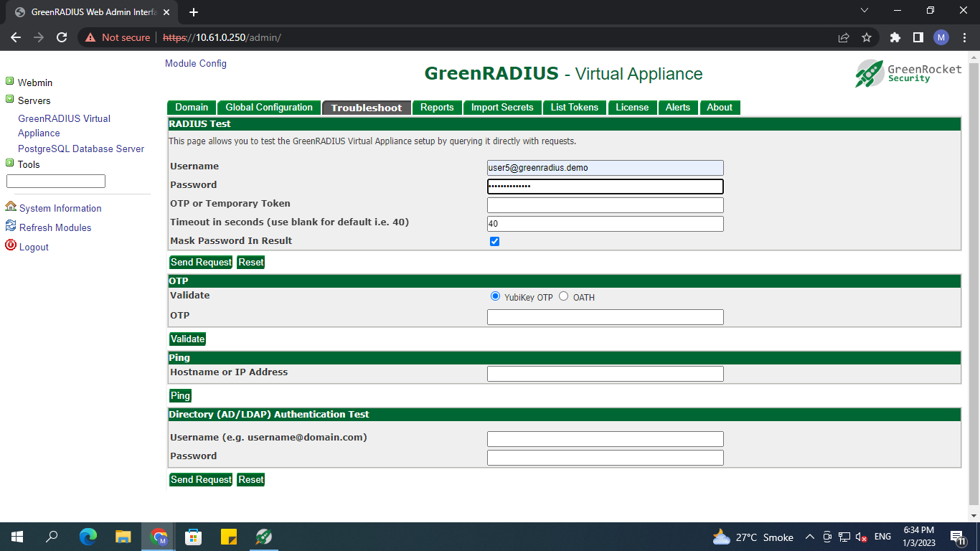Click Reset under RADIUS Test
980x551 pixels.
click(251, 263)
